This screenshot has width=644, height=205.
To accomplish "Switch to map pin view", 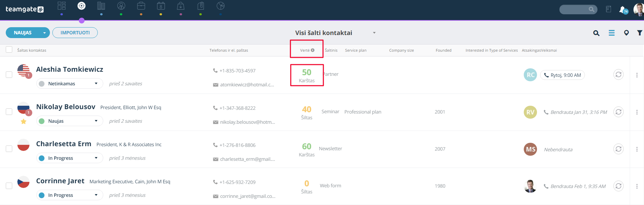I will 626,33.
